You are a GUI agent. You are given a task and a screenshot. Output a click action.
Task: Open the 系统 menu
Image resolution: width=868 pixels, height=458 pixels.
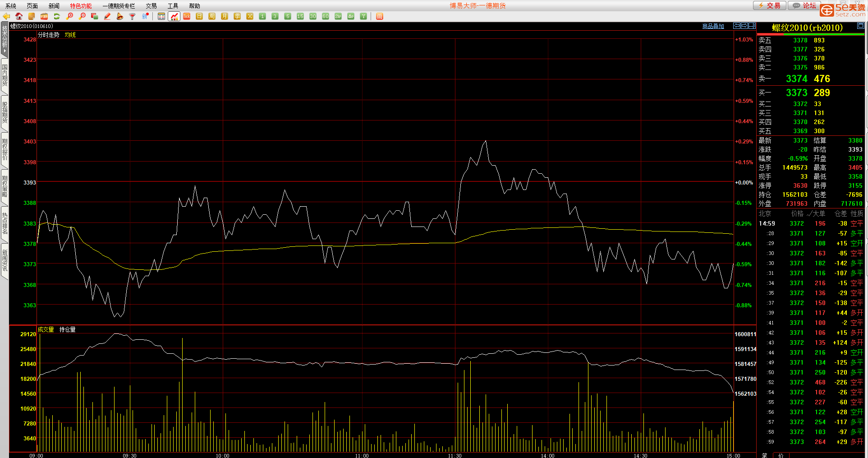click(x=11, y=6)
